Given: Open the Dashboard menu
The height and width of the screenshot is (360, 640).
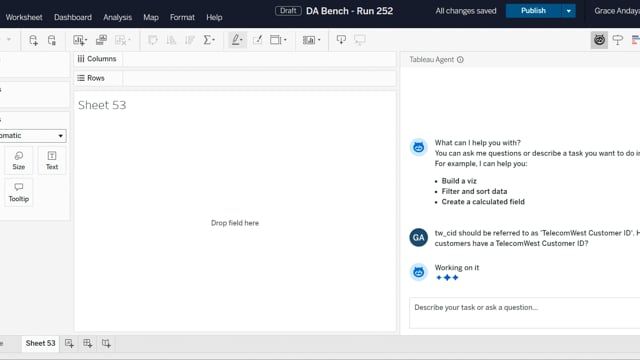Looking at the screenshot, I should click(x=73, y=18).
